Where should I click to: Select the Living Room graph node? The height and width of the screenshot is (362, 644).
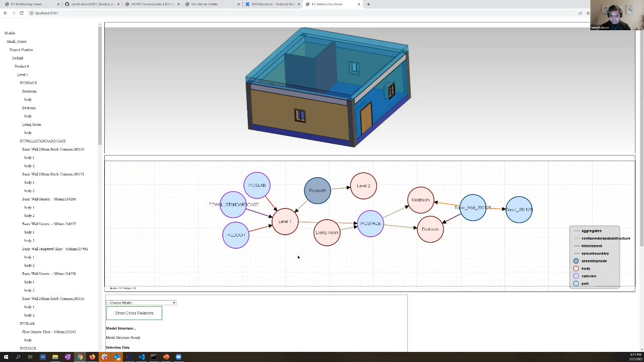pos(327,233)
